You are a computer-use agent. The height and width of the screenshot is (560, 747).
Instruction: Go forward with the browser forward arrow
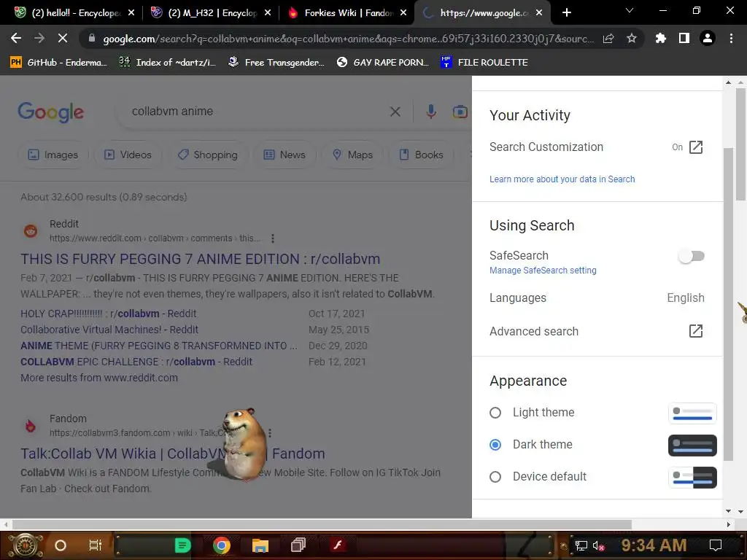coord(39,39)
